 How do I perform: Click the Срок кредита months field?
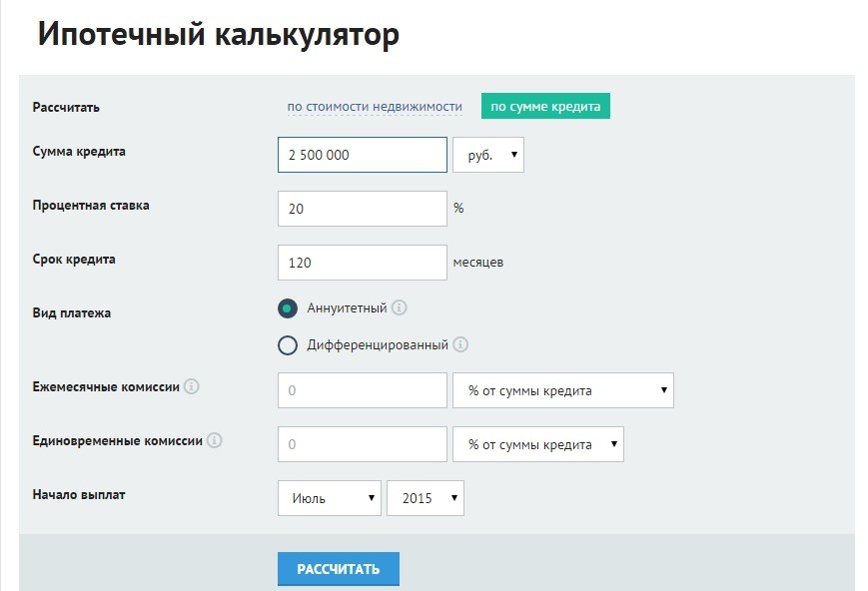tap(362, 262)
